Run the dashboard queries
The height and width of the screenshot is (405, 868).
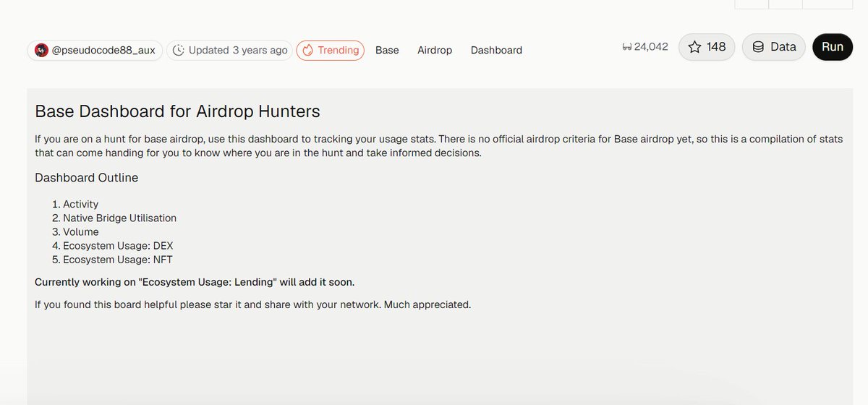[833, 47]
